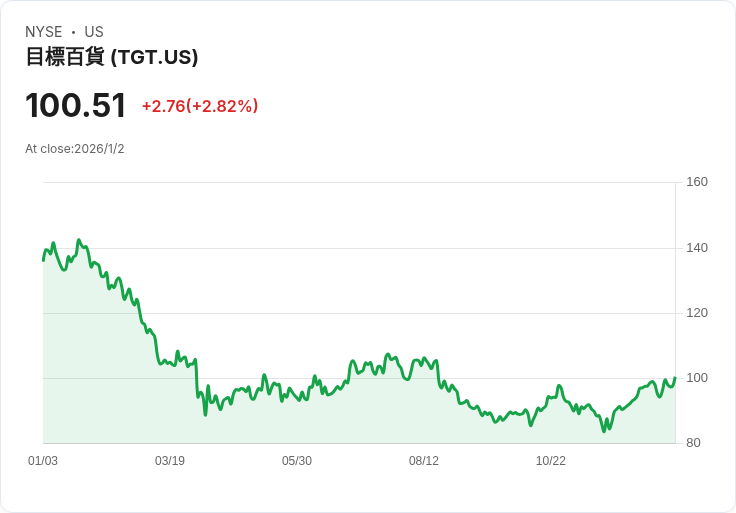Click the 05/30 date label on x-axis

pyautogui.click(x=297, y=461)
